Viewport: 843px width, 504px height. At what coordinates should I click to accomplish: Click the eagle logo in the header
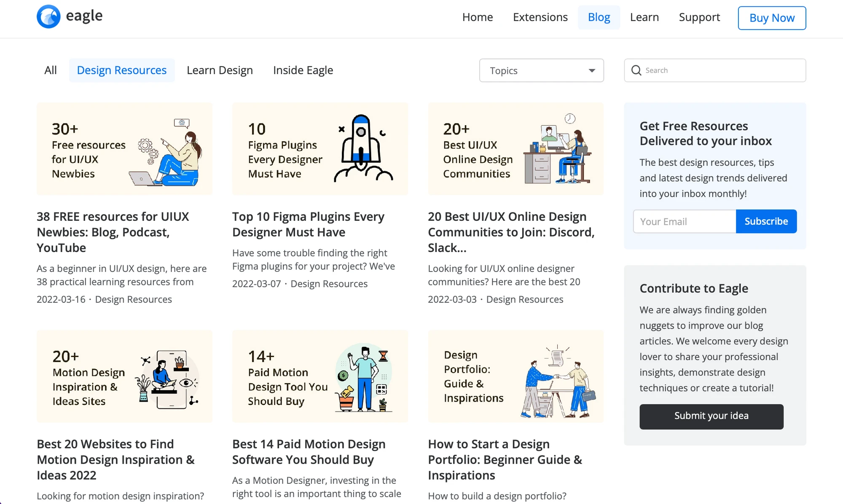point(70,16)
